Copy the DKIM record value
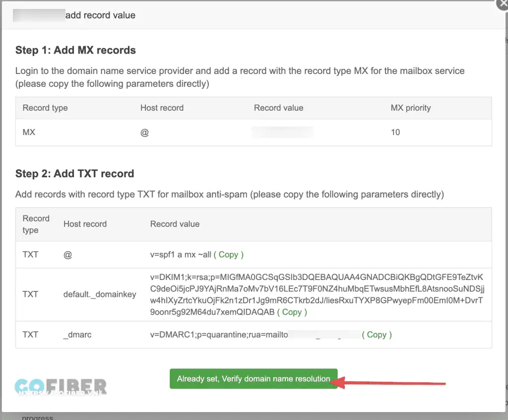 pos(292,312)
